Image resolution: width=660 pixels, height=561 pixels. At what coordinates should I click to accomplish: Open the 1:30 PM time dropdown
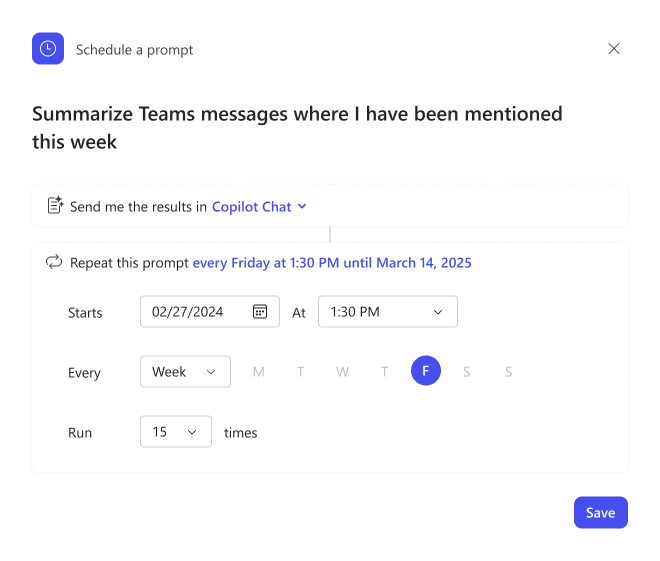point(388,311)
